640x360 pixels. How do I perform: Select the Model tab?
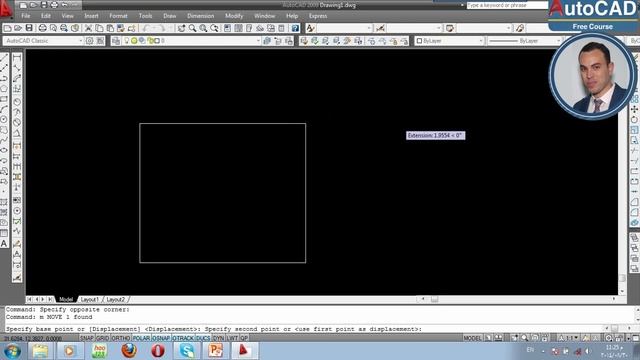(x=66, y=300)
